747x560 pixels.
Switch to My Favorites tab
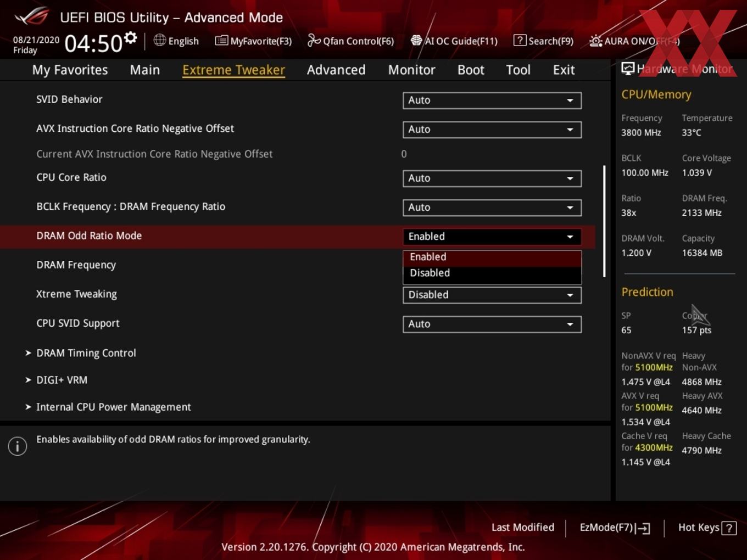tap(70, 70)
